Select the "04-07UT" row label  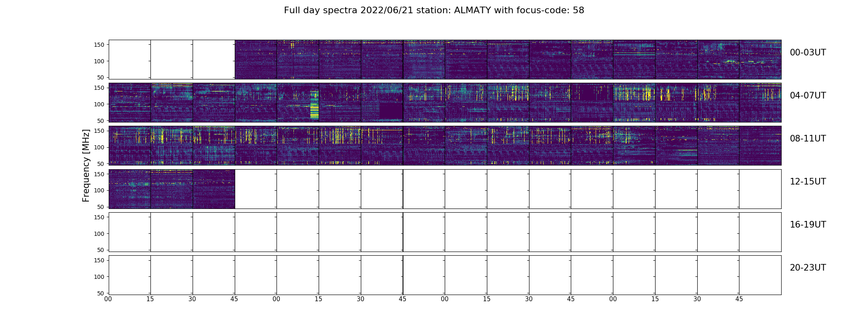pos(808,96)
